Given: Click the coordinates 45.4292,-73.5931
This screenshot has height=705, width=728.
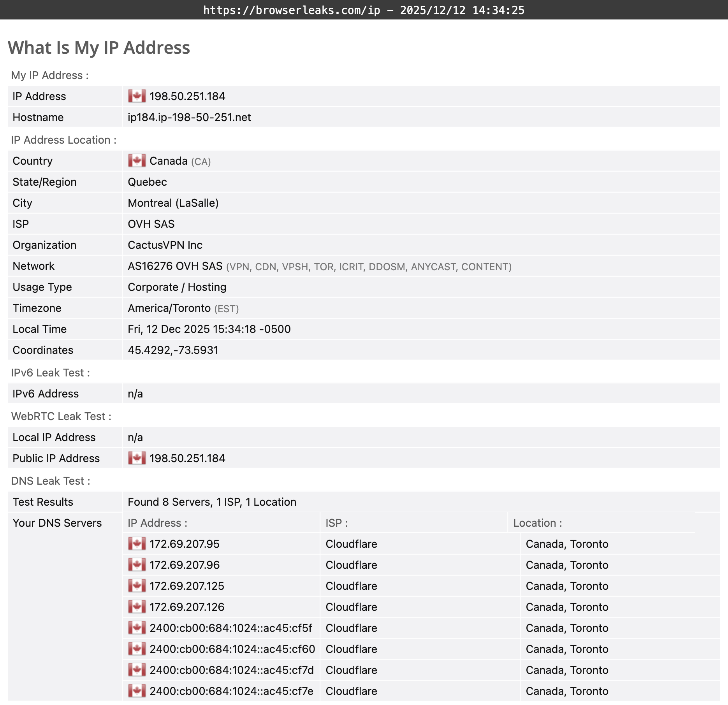Looking at the screenshot, I should point(173,350).
